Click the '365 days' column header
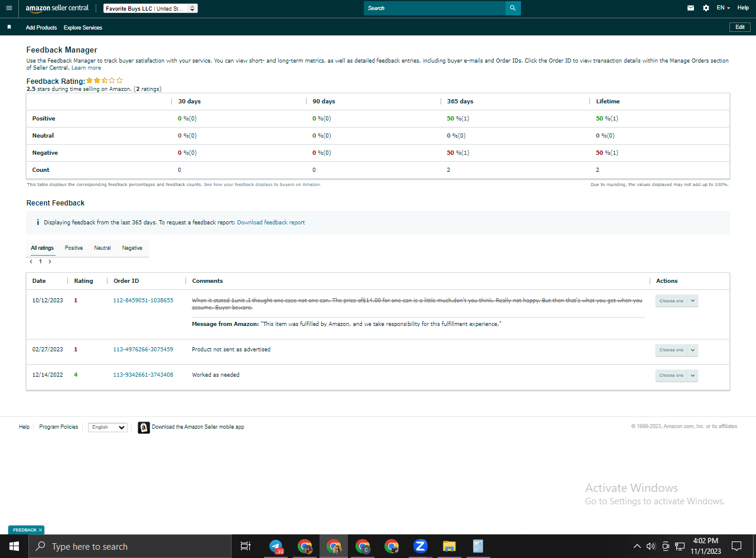 pyautogui.click(x=460, y=102)
